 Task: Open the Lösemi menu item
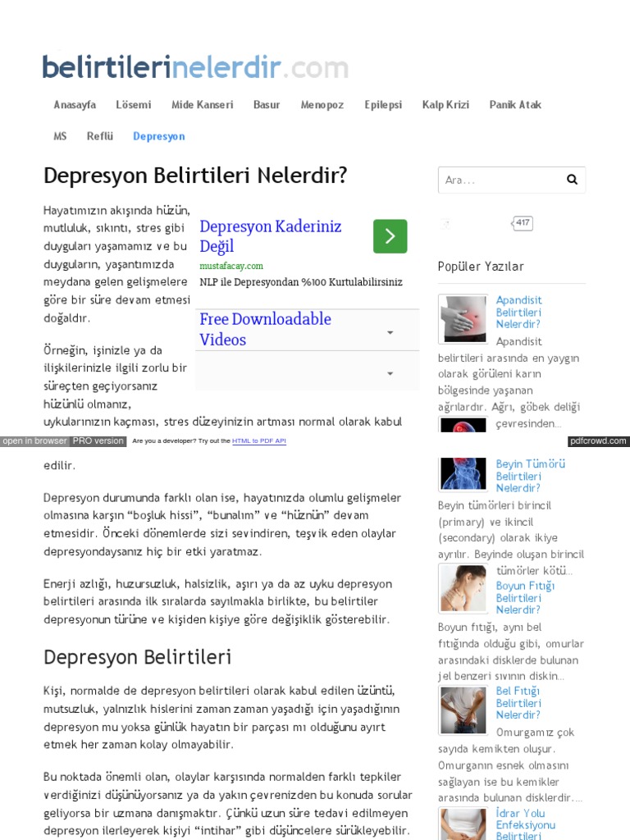134,104
